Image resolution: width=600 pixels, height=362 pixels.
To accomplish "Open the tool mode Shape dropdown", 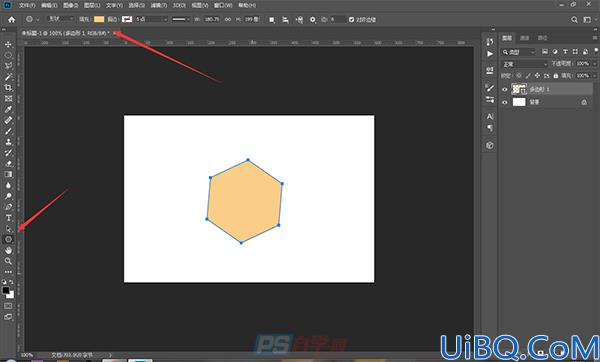I will pyautogui.click(x=61, y=19).
